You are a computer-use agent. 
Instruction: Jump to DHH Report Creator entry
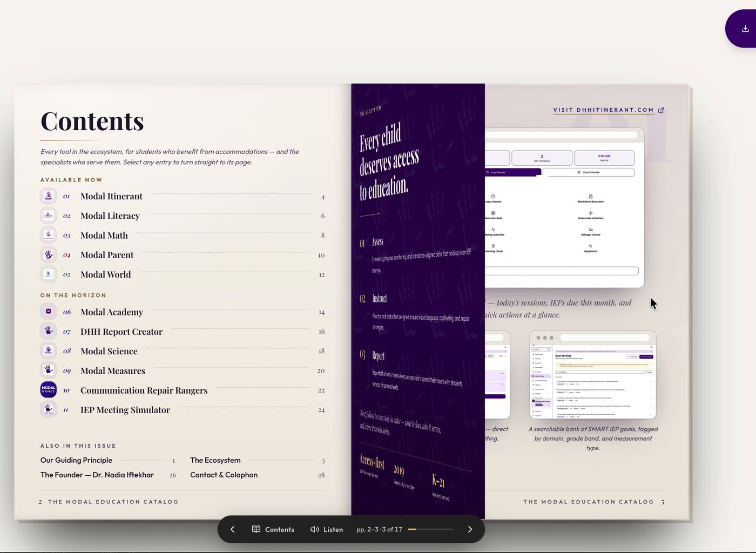[x=183, y=332]
